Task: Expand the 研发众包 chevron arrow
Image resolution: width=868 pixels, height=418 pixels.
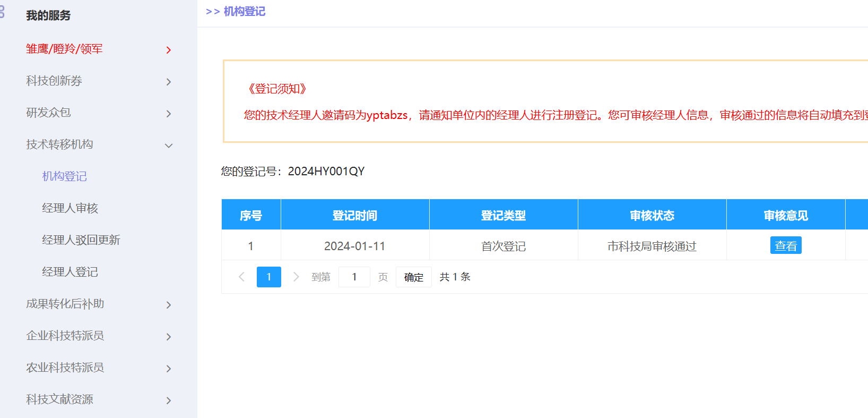Action: [169, 114]
